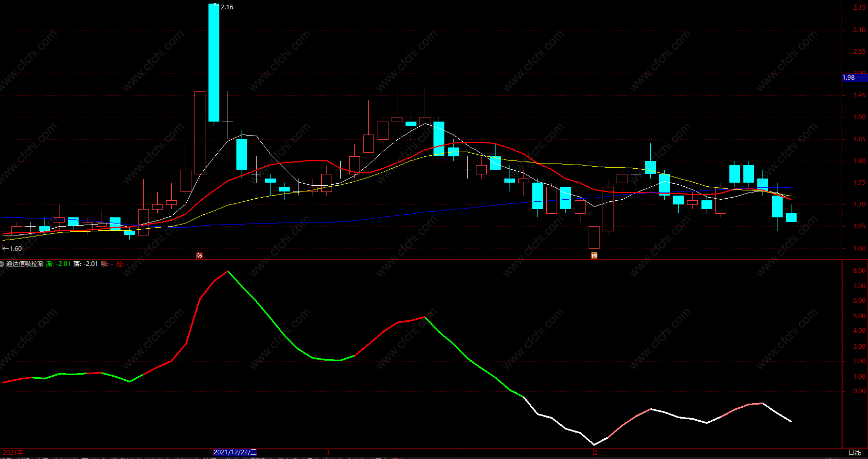
Task: Select the 通达信吸拉派 indicator title
Action: click(x=25, y=264)
